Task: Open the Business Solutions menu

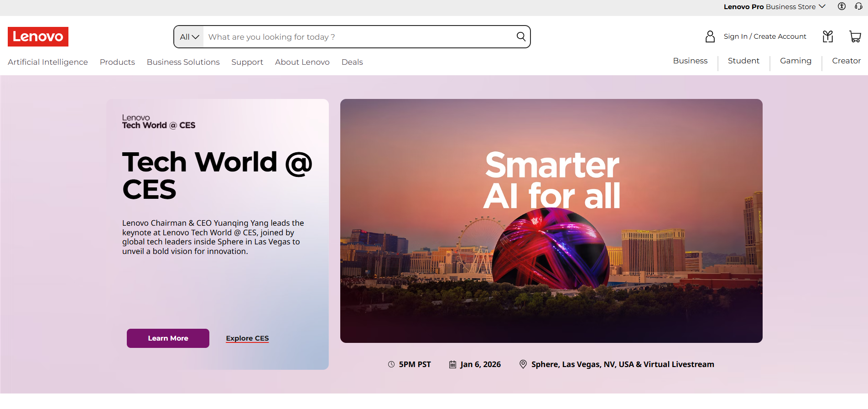Action: pos(183,62)
